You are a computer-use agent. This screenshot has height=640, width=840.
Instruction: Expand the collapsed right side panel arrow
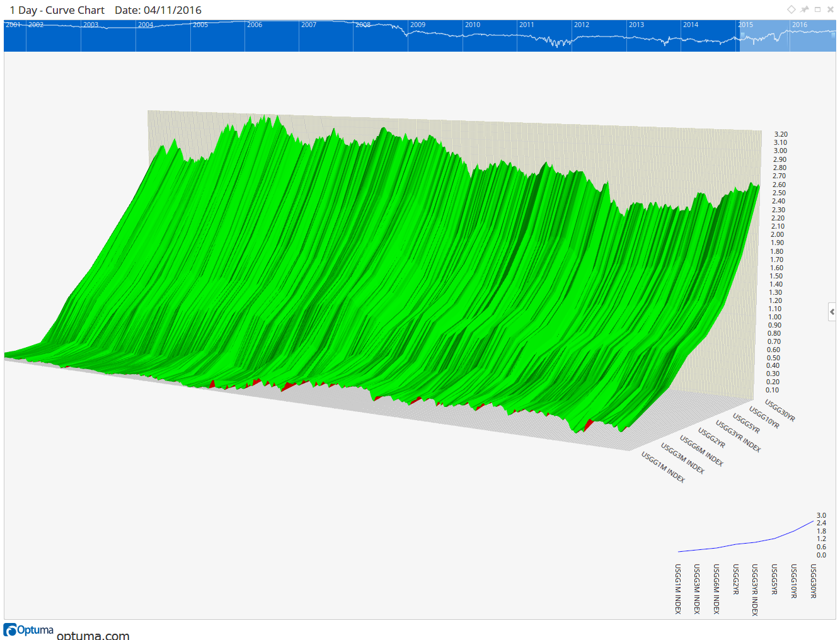pos(832,312)
